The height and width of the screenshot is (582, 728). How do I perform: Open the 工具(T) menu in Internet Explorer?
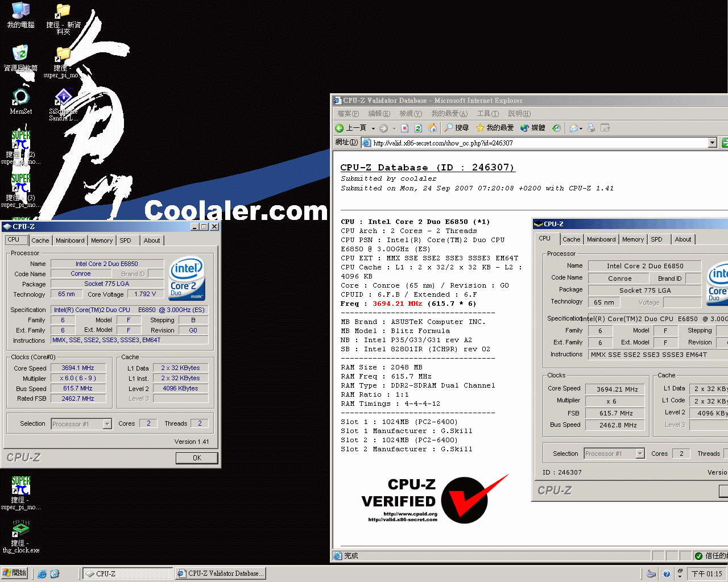click(488, 114)
